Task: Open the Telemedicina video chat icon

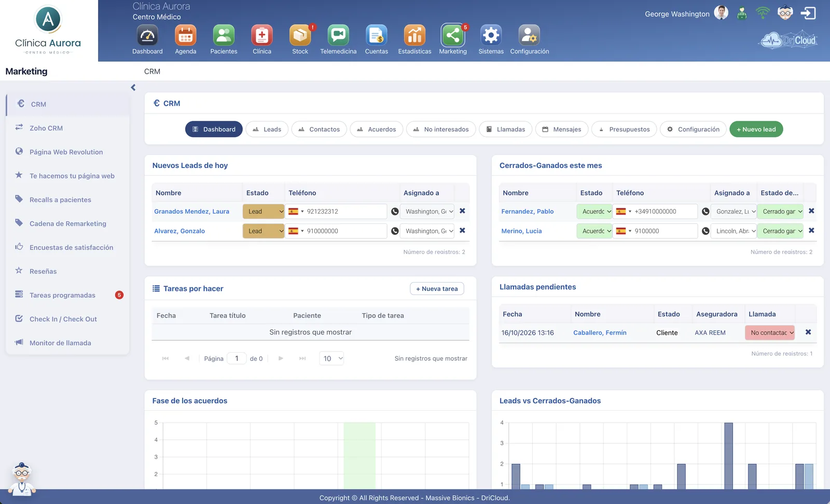Action: [x=338, y=36]
